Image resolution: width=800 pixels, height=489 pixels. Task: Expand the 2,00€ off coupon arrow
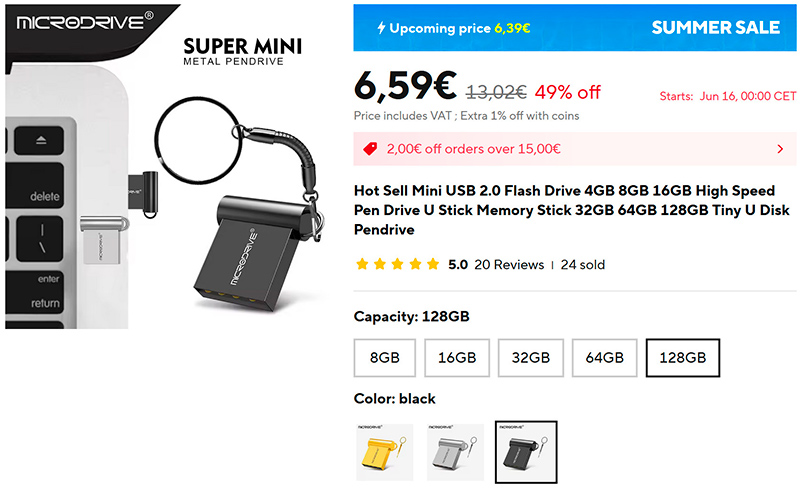(780, 149)
